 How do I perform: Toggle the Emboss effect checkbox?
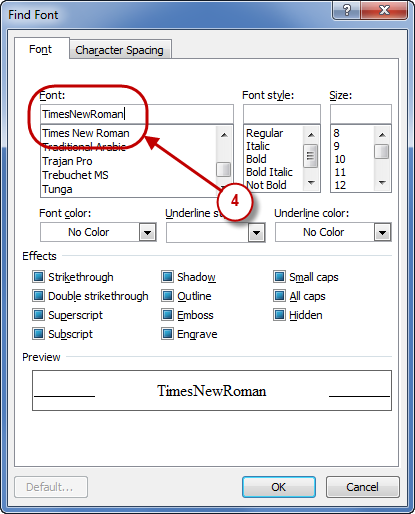point(167,315)
